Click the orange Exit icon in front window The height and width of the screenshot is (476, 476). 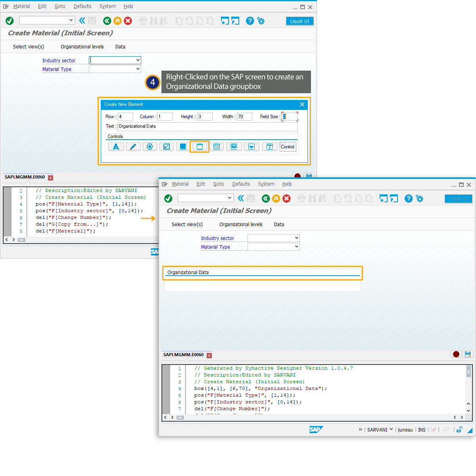(x=276, y=198)
